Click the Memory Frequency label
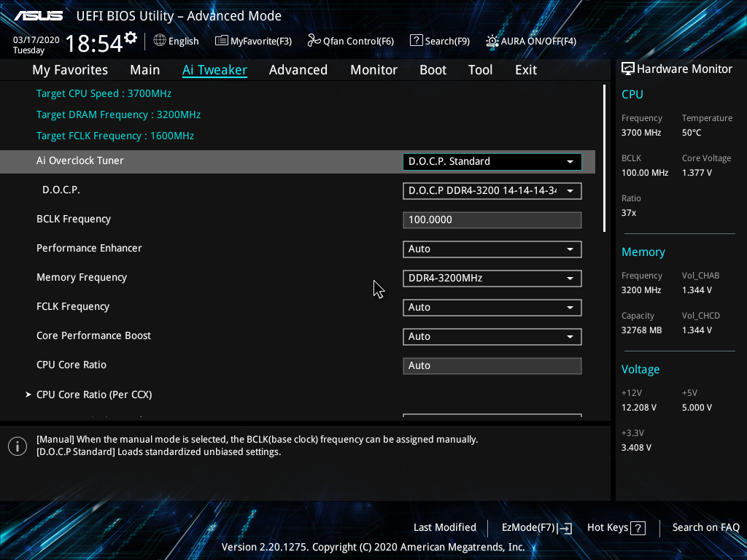This screenshot has width=747, height=560. [x=82, y=278]
